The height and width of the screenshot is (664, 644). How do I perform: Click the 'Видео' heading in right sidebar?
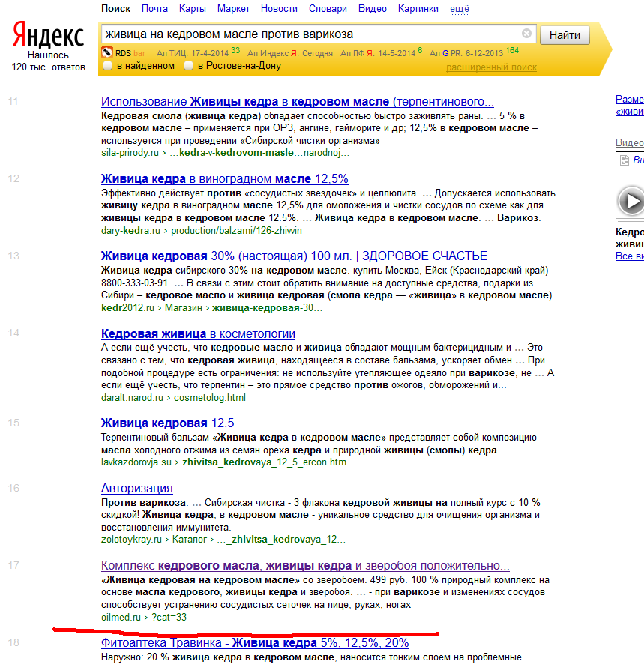point(630,142)
